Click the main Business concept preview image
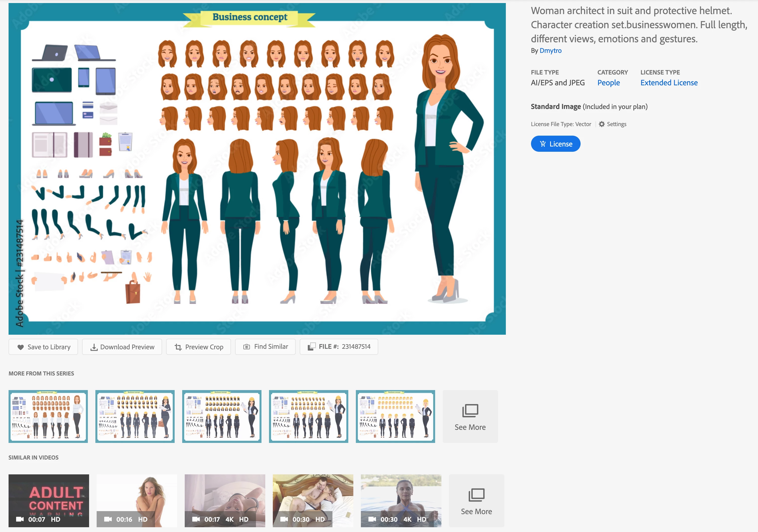758x532 pixels. point(257,169)
